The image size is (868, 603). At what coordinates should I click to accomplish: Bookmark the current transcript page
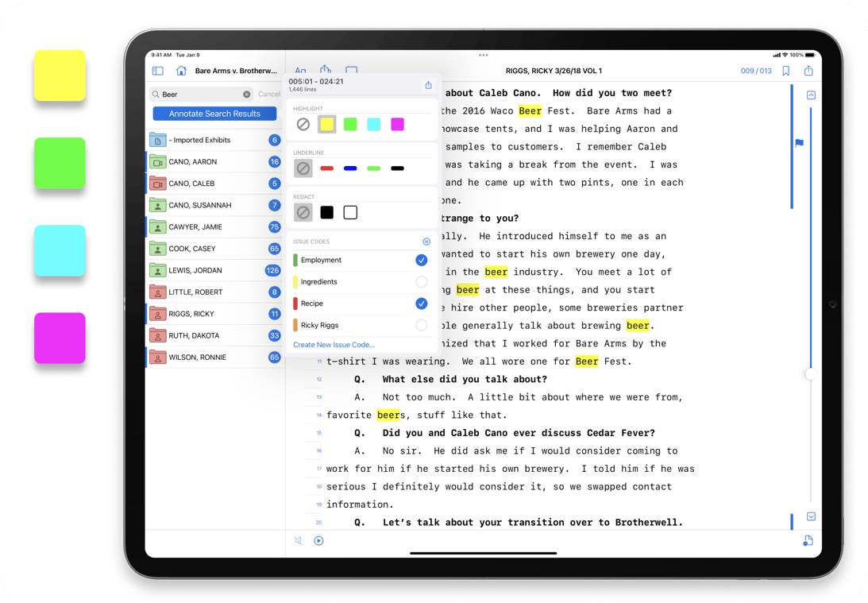pyautogui.click(x=786, y=71)
